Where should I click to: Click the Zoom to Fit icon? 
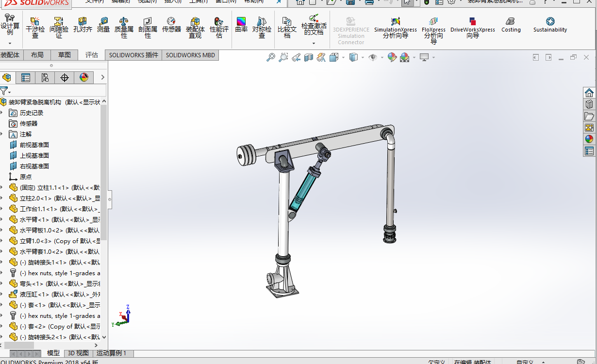tap(271, 57)
